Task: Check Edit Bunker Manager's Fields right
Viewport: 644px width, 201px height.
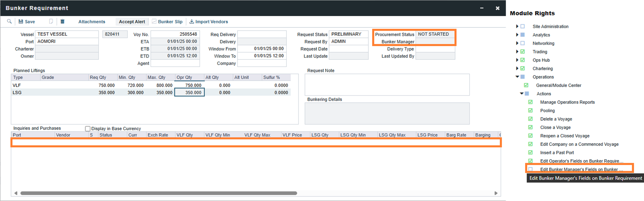Action: (530, 169)
